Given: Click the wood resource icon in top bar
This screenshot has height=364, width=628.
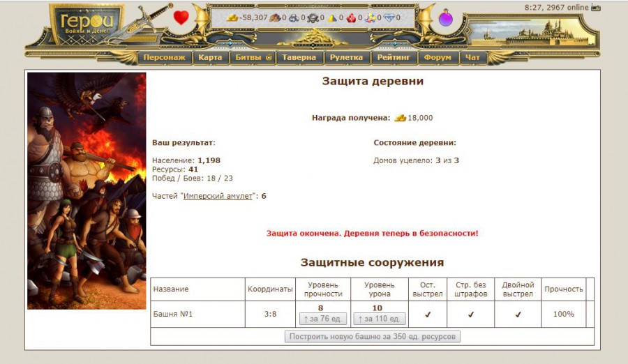Looking at the screenshot, I should pyautogui.click(x=274, y=17).
